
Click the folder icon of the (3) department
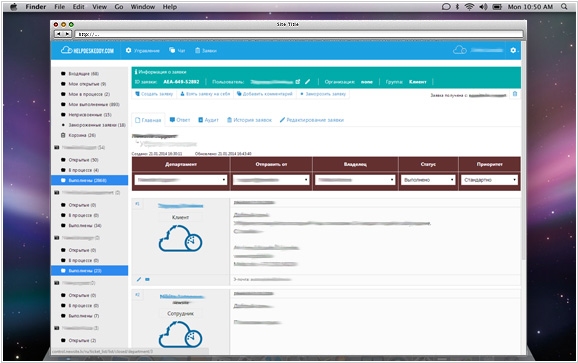[57, 328]
